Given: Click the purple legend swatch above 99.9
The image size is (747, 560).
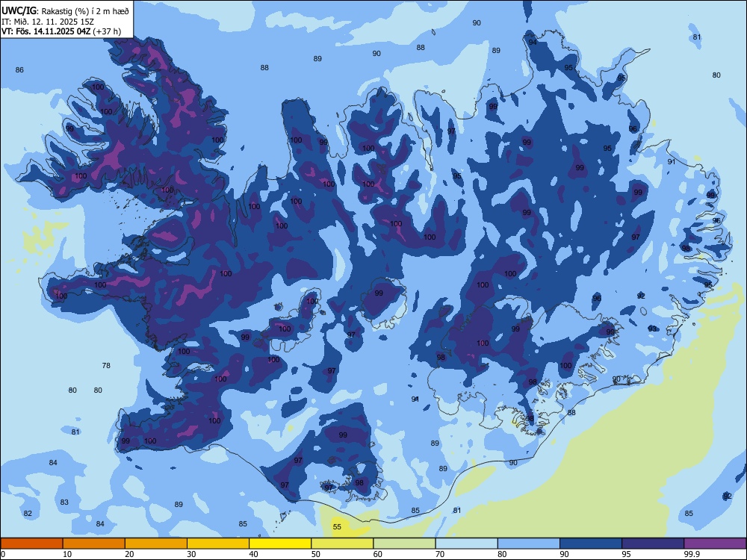Looking at the screenshot, I should (715, 544).
